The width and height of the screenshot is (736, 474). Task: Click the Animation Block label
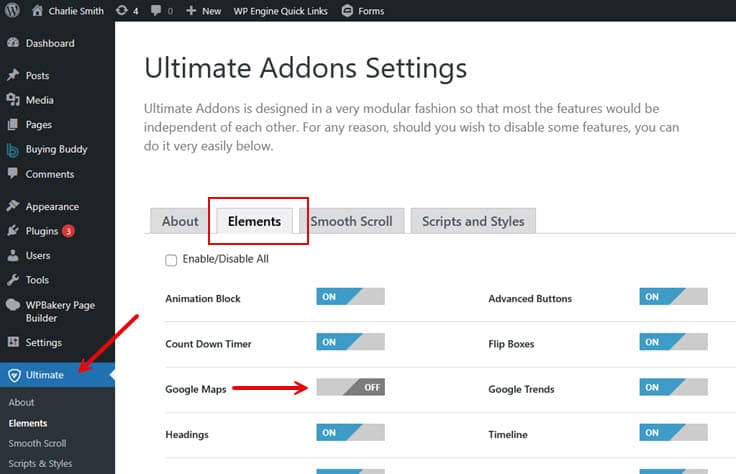[203, 298]
